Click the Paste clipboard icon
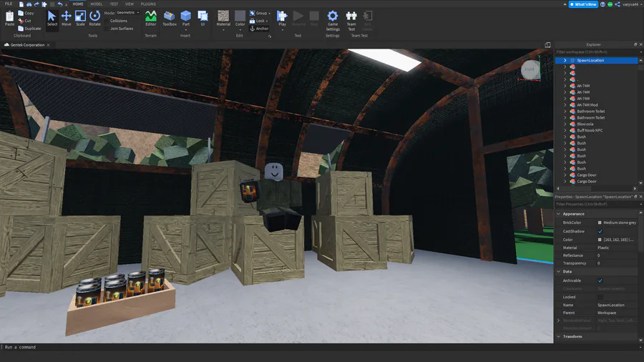 pos(9,18)
